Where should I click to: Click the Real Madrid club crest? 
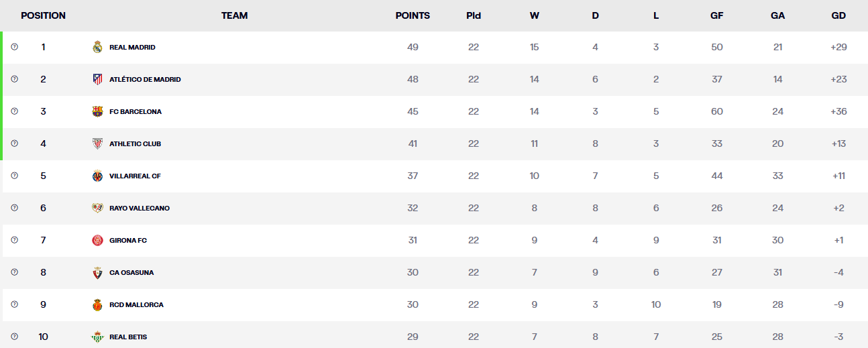[97, 48]
